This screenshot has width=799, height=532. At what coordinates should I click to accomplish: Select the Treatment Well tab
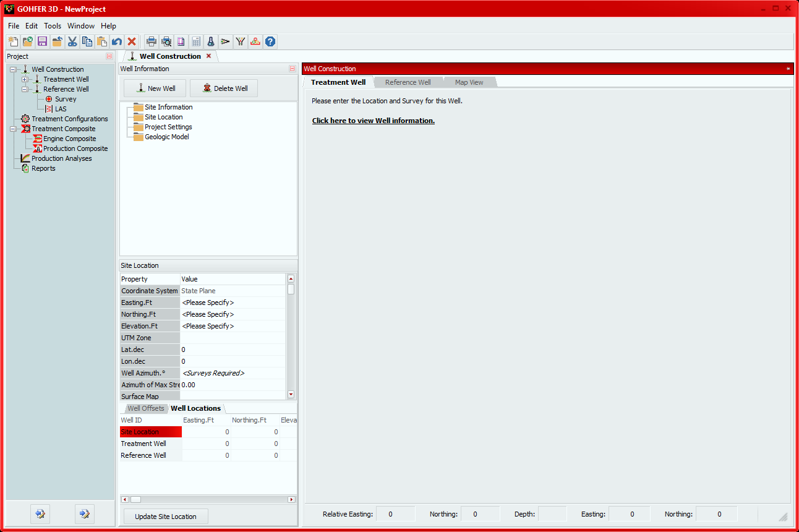pyautogui.click(x=338, y=82)
